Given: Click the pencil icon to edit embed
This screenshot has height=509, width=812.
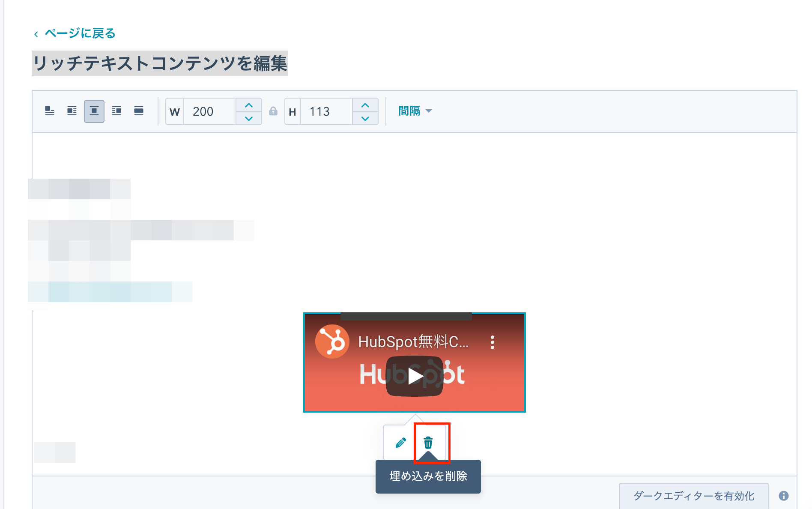Looking at the screenshot, I should [x=401, y=443].
